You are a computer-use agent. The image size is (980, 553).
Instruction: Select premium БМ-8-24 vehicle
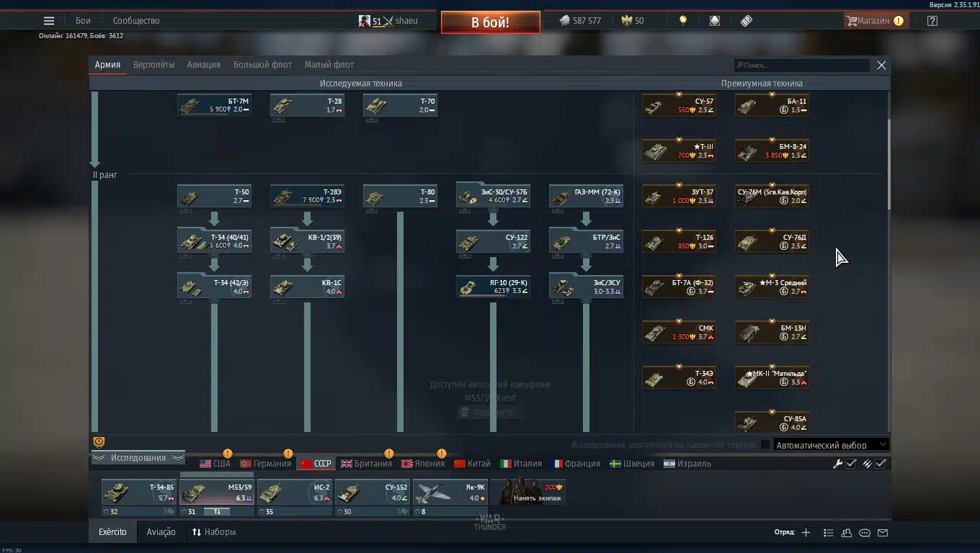[772, 150]
